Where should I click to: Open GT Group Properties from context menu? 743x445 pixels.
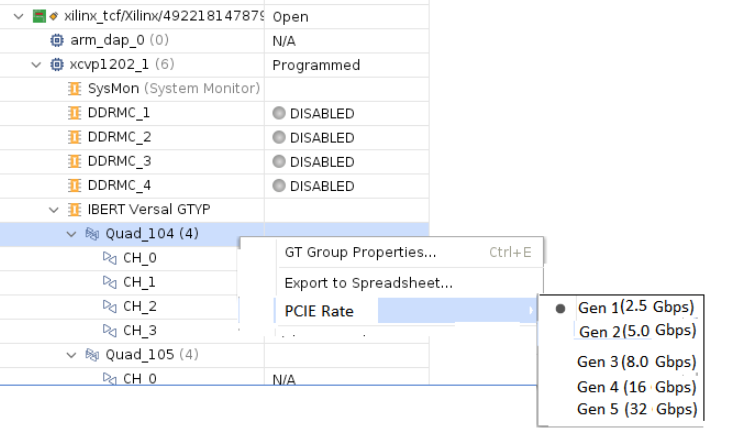(x=360, y=253)
